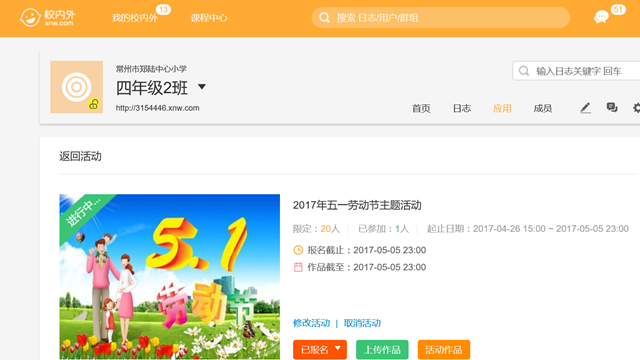Focus the 输入日志关键字 search field
Viewport: 640px width, 360px height.
(x=576, y=71)
